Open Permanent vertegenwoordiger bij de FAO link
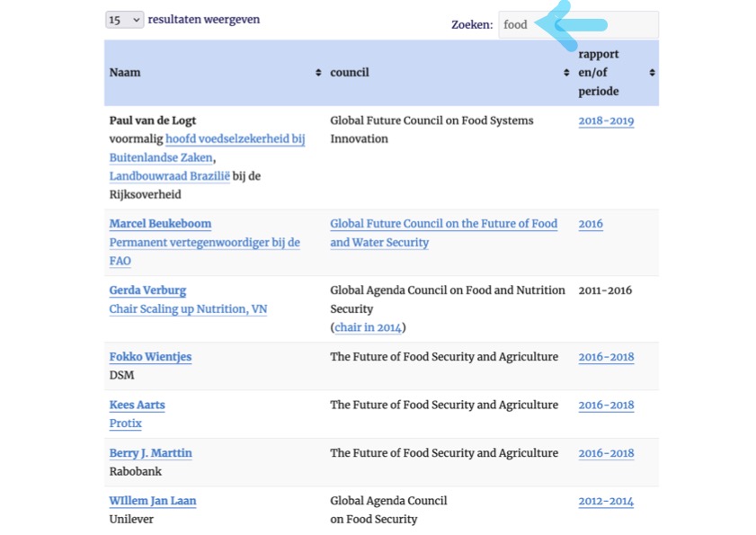756x535 pixels. coord(204,252)
